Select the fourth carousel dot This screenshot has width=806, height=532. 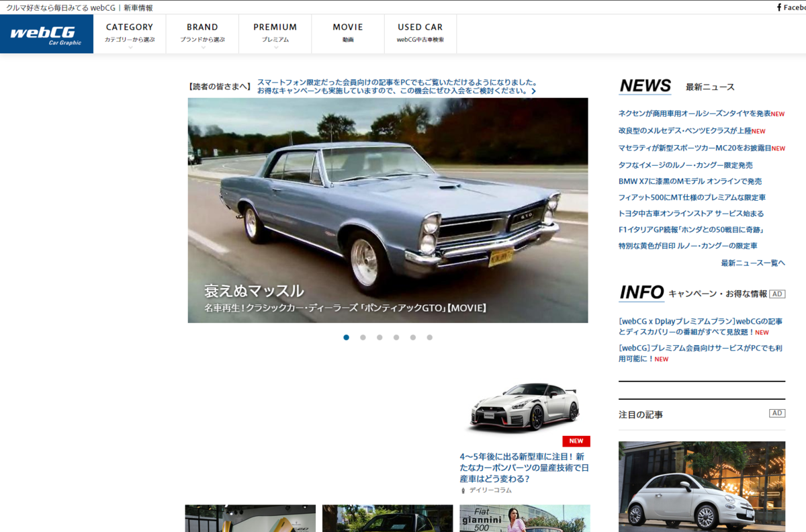click(396, 337)
